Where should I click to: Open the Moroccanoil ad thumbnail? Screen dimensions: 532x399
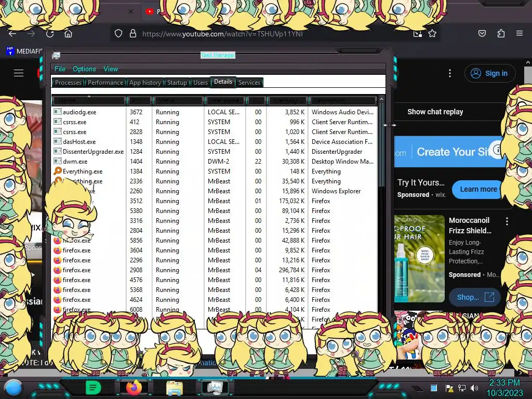pos(419,259)
